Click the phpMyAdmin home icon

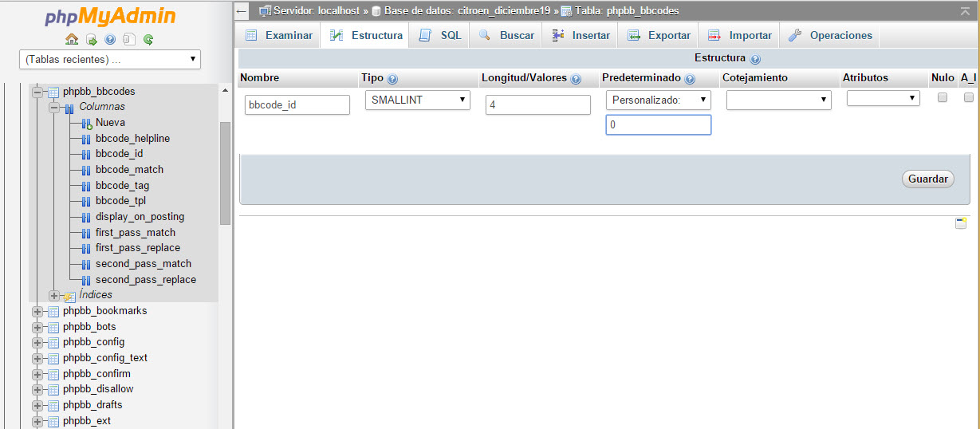point(72,39)
